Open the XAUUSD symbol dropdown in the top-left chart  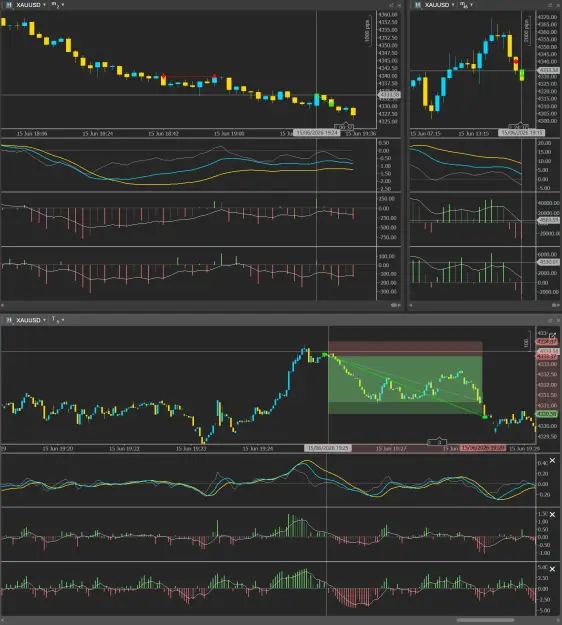tap(31, 5)
